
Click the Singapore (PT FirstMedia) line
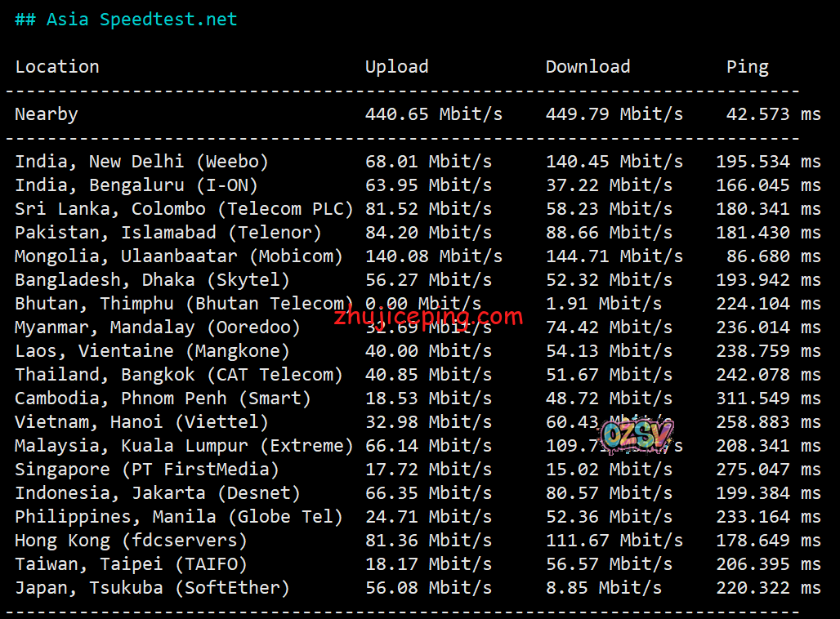pyautogui.click(x=147, y=470)
